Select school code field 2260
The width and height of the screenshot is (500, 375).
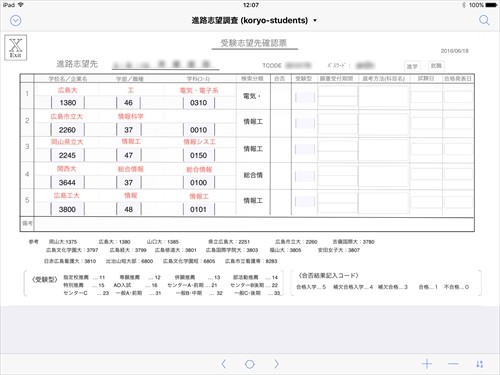[x=68, y=130]
